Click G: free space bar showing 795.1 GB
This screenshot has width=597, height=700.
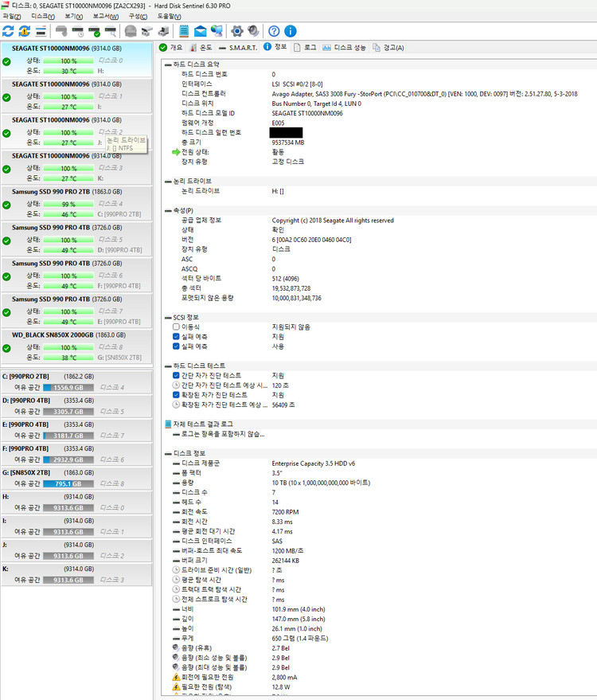[x=68, y=484]
